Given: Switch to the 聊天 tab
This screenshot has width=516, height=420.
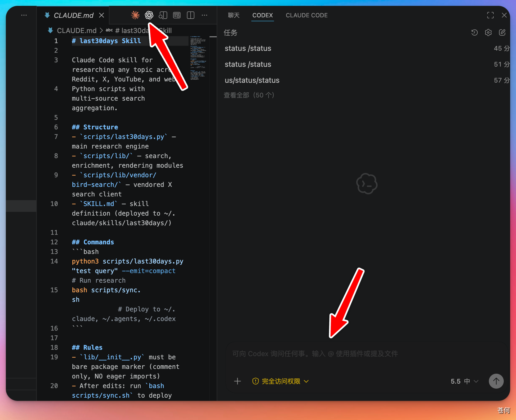Looking at the screenshot, I should pyautogui.click(x=234, y=15).
